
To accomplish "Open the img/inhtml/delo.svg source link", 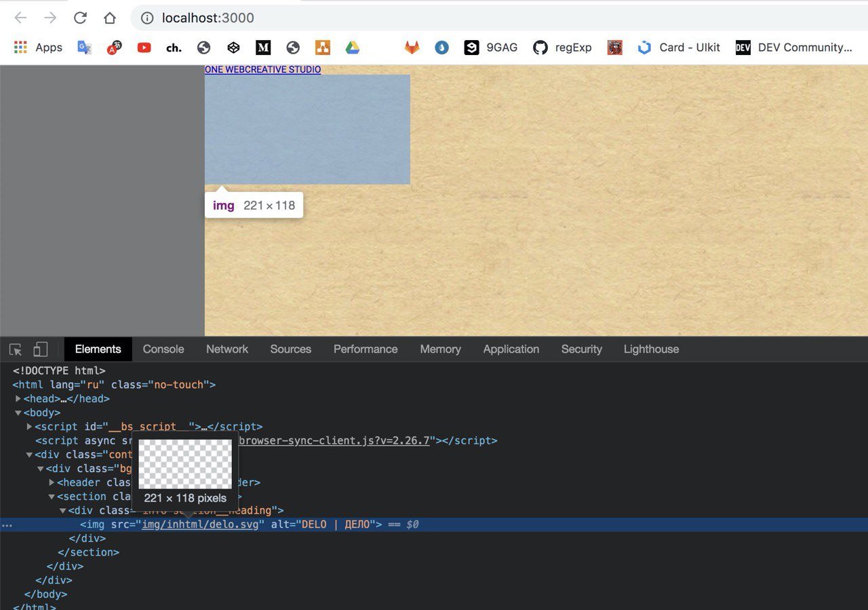I will coord(201,525).
